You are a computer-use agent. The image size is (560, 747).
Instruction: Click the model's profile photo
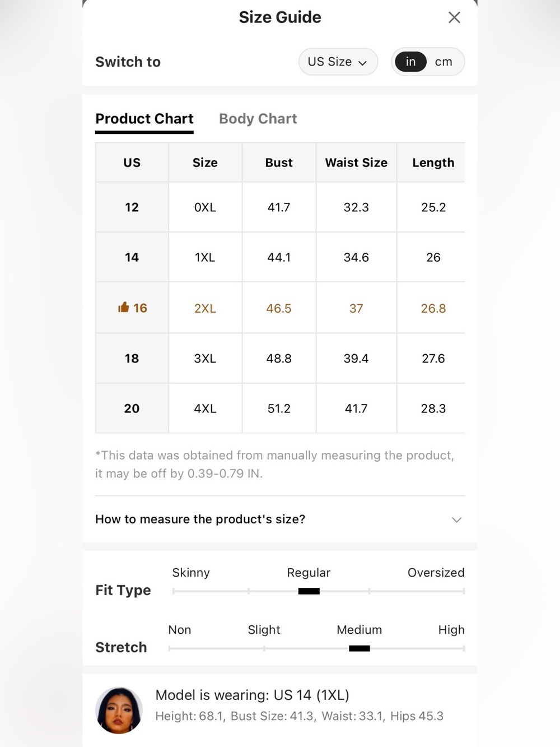(x=119, y=711)
